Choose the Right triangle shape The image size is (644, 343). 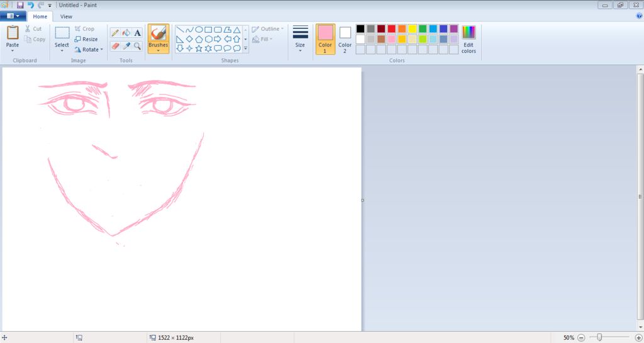click(180, 40)
